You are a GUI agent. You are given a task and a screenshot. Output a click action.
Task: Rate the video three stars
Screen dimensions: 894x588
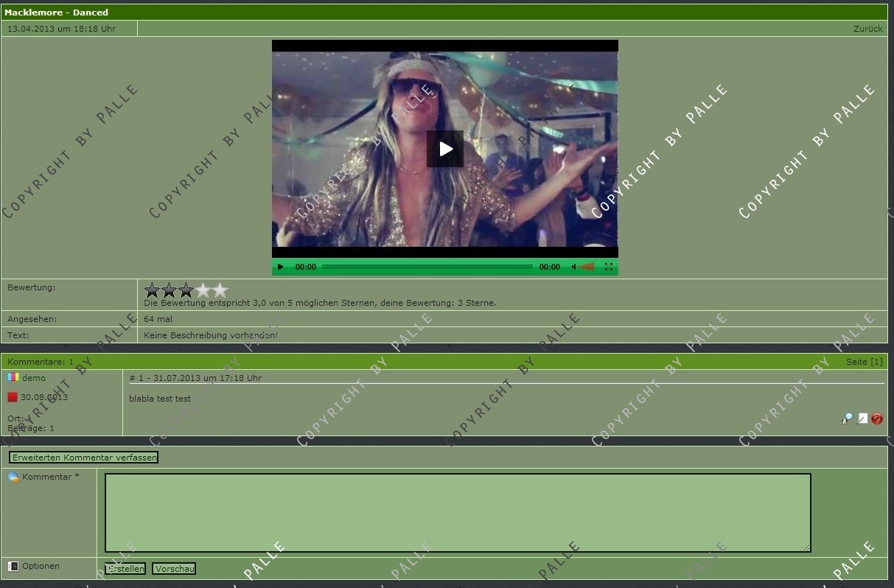(186, 290)
